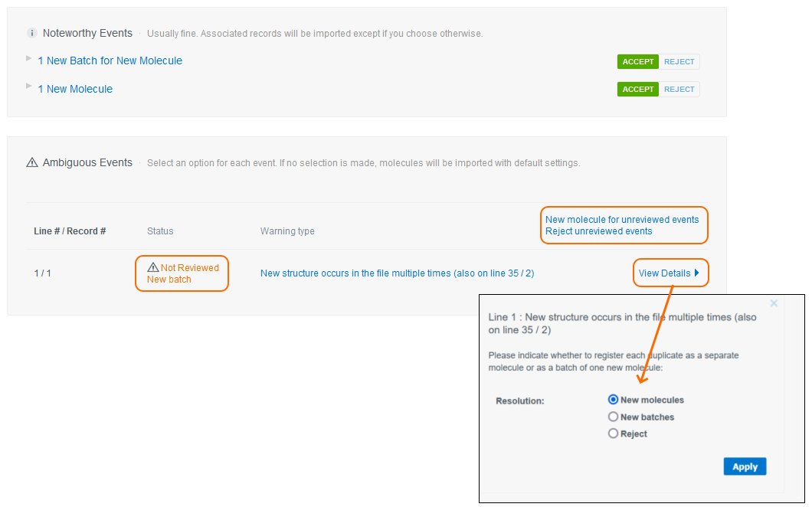Open 1 New Batch for New Molecule link
The image size is (812, 507).
(x=110, y=61)
